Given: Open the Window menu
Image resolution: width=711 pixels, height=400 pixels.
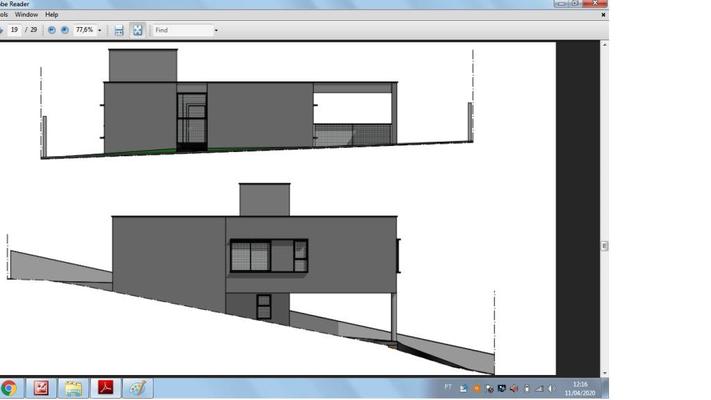Looking at the screenshot, I should coord(27,15).
